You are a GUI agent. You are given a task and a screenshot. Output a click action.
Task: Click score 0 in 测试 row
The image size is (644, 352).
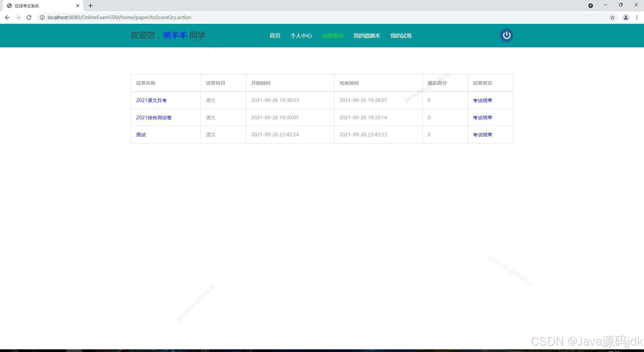(x=429, y=135)
